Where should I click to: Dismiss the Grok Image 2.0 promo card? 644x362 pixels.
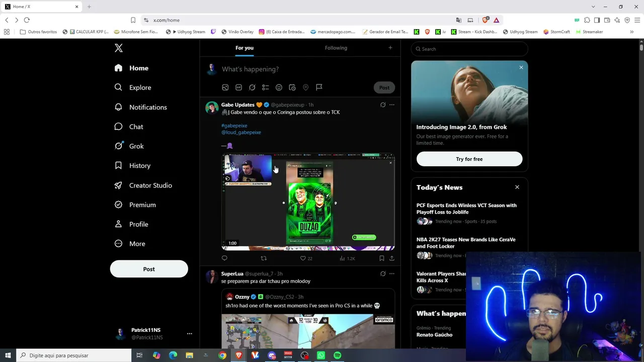click(521, 67)
